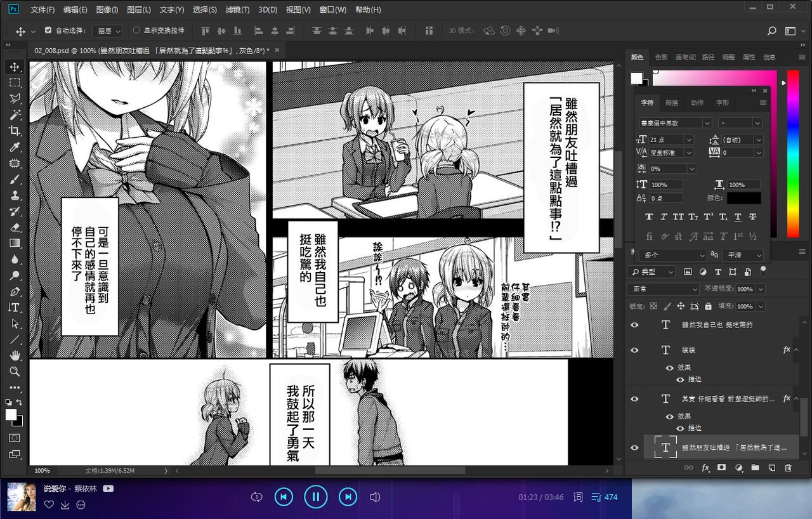Screen dimensions: 812x519
Task: Select the Zoom tool in toolbar
Action: coord(15,371)
